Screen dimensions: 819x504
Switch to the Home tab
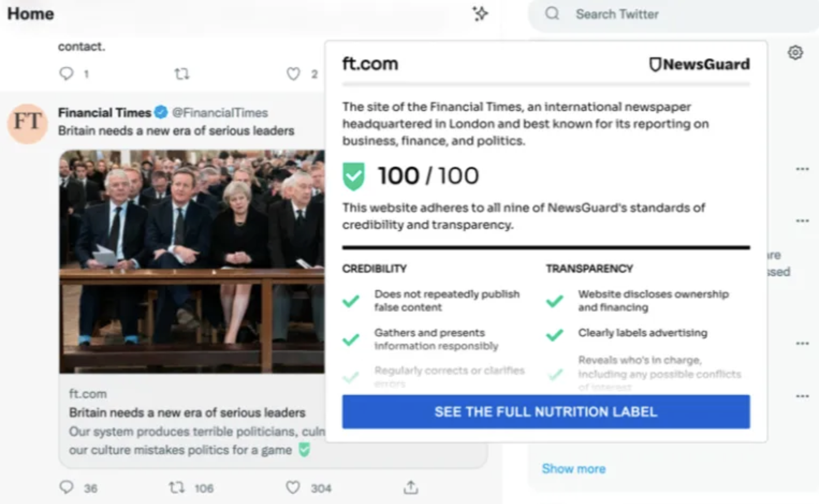(30, 14)
